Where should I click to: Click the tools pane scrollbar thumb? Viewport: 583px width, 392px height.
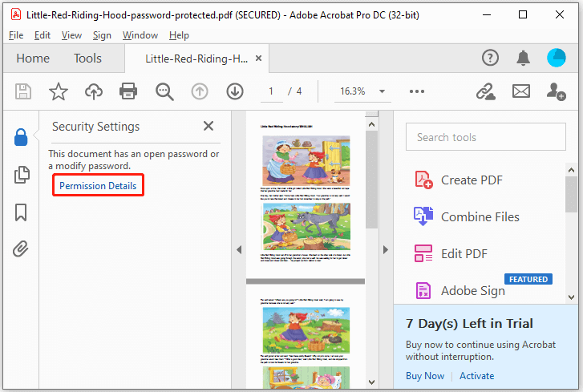click(572, 194)
